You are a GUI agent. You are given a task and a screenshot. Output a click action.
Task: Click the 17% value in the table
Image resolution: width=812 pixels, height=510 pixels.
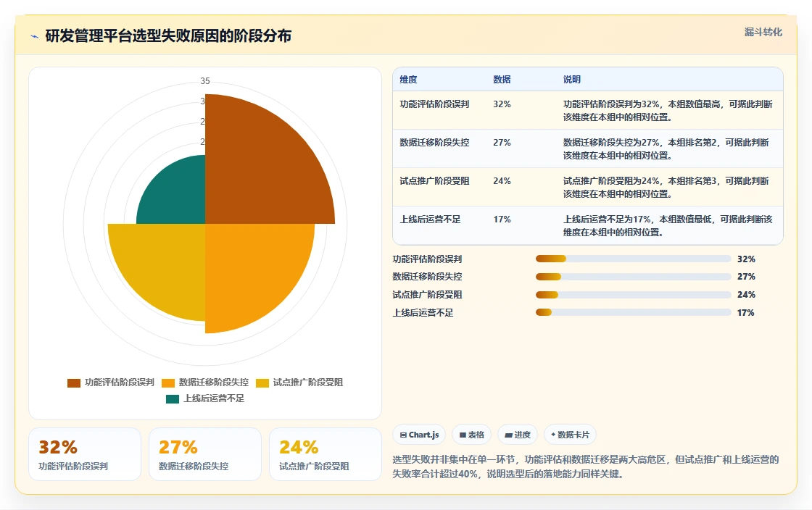(x=502, y=220)
